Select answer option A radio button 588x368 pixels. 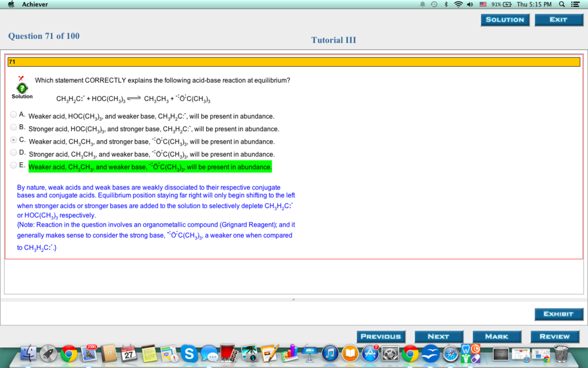click(14, 114)
